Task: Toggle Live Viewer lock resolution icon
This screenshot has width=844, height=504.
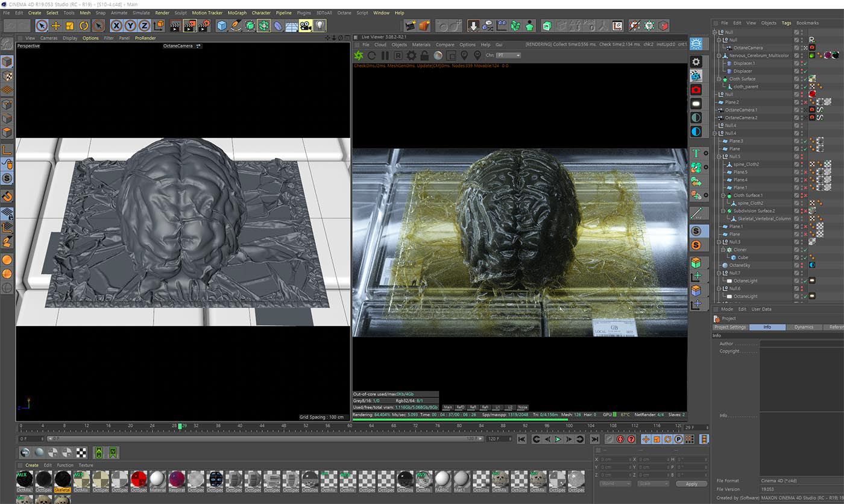Action: pyautogui.click(x=425, y=55)
